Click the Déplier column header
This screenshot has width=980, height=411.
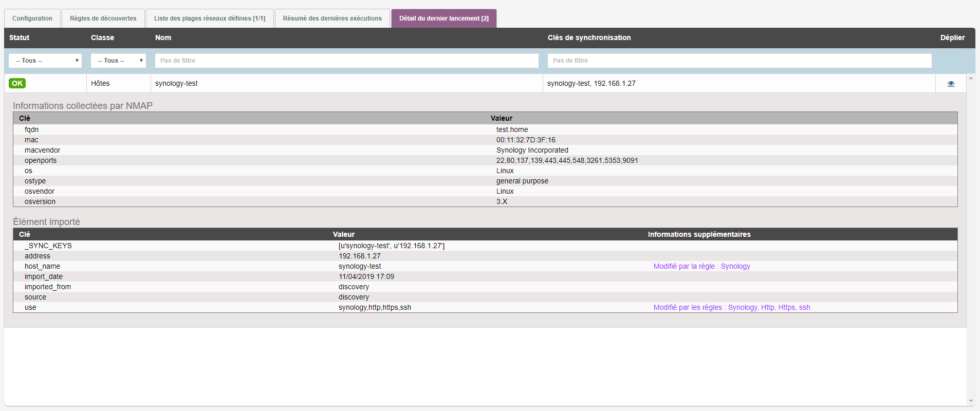(x=952, y=38)
